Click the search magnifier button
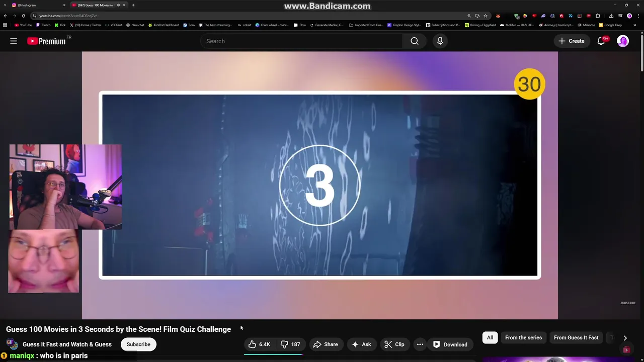Viewport: 644px width, 362px height. tap(415, 41)
